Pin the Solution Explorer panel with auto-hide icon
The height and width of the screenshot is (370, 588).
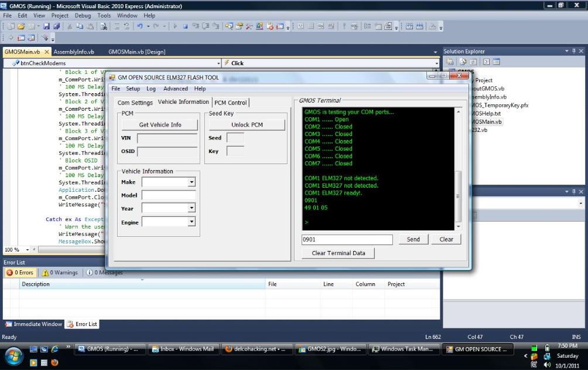(x=574, y=51)
